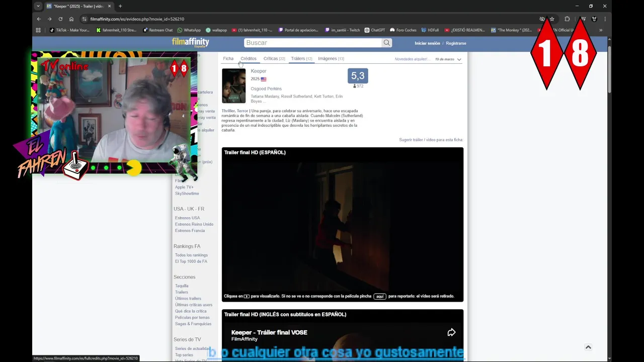This screenshot has width=644, height=362.
Task: Open the WhatsApp bookmark
Action: tap(189, 30)
